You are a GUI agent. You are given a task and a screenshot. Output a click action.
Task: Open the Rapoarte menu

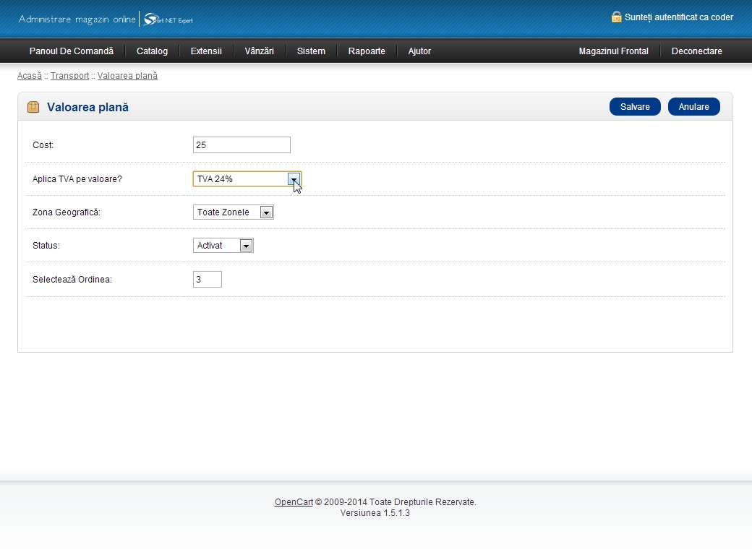click(x=367, y=51)
